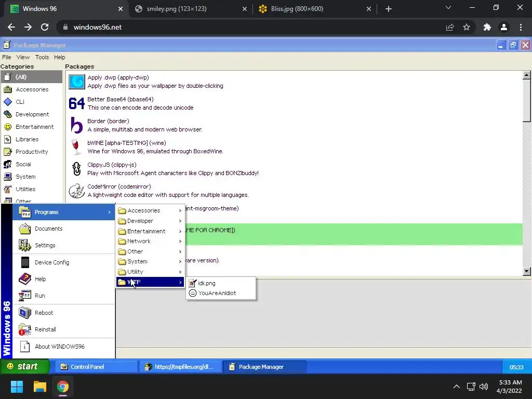
Task: Click the Chrome icon in Windows taskbar
Action: click(63, 387)
